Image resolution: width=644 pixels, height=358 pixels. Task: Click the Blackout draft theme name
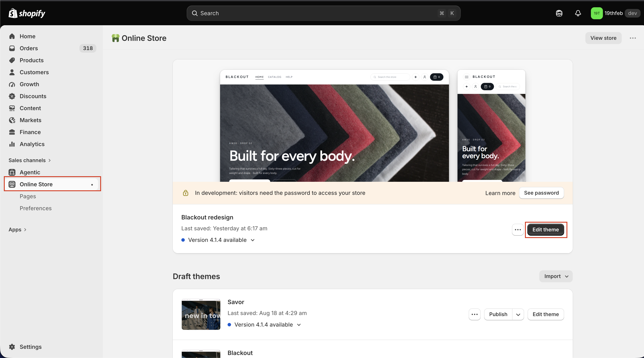pyautogui.click(x=240, y=353)
